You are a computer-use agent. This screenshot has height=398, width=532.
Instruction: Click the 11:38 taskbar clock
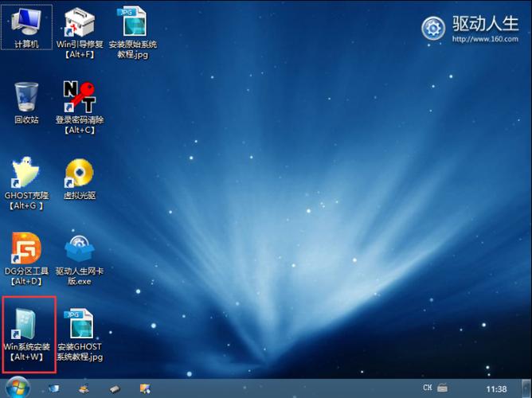click(496, 389)
